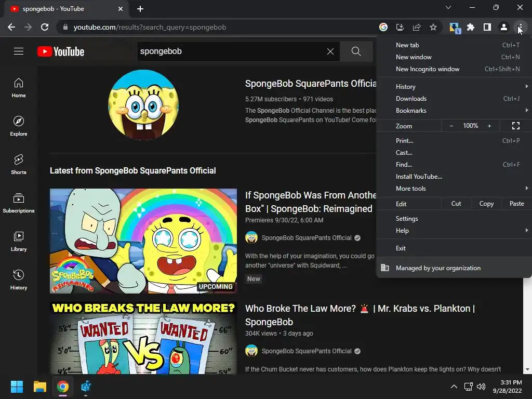Choose Cast... from menu
532x399 pixels.
454,153
